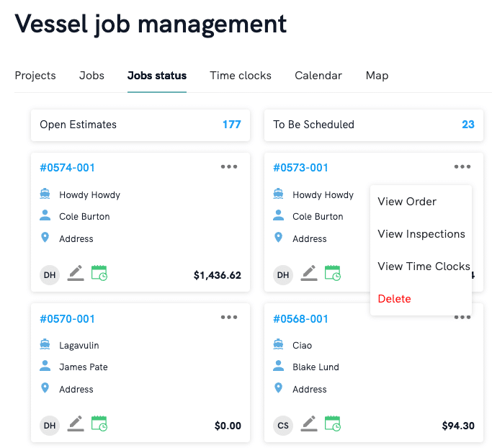This screenshot has height=448, width=492.
Task: Open the Map tab
Action: pos(377,76)
